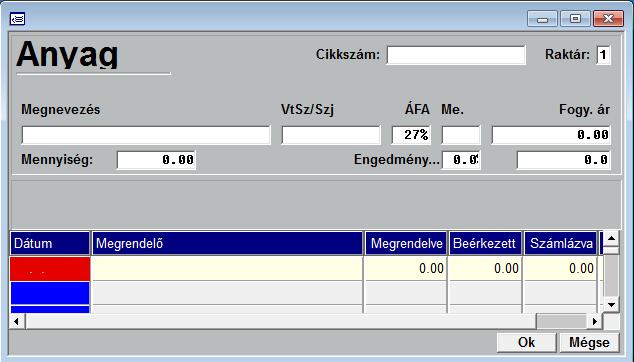Select the Megrendelő column header
This screenshot has height=362, width=634.
point(227,243)
